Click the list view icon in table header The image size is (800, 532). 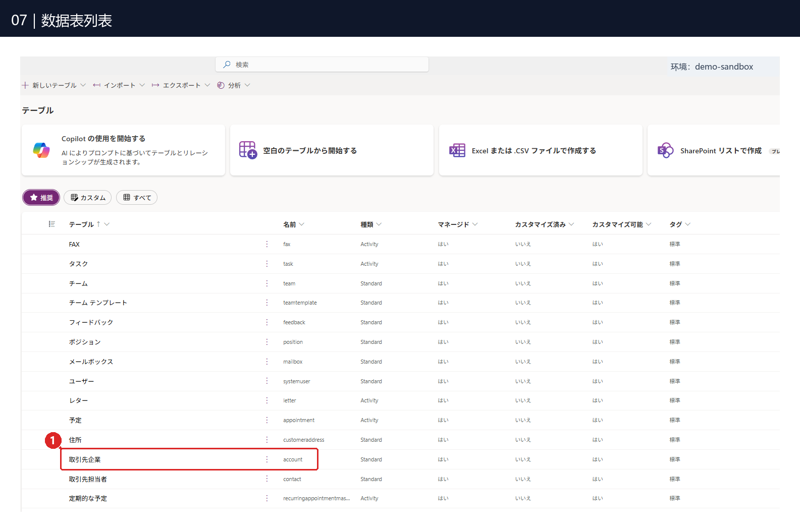click(51, 224)
